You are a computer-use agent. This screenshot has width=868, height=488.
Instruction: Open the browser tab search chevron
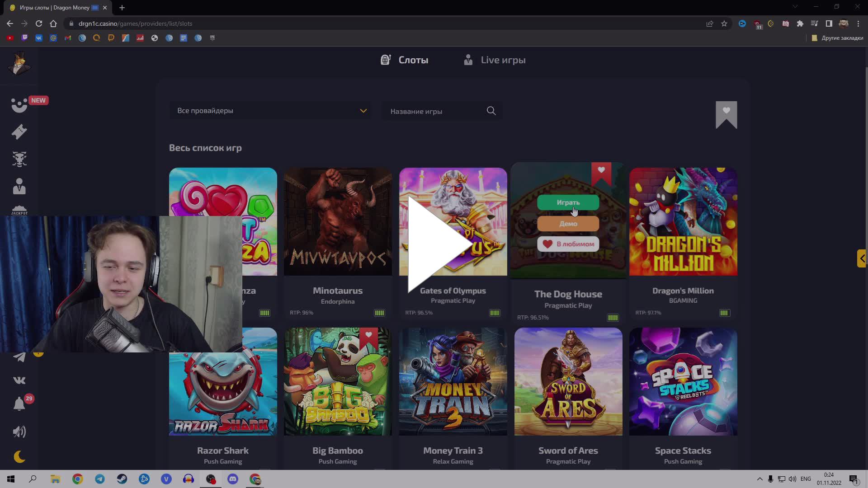[795, 6]
